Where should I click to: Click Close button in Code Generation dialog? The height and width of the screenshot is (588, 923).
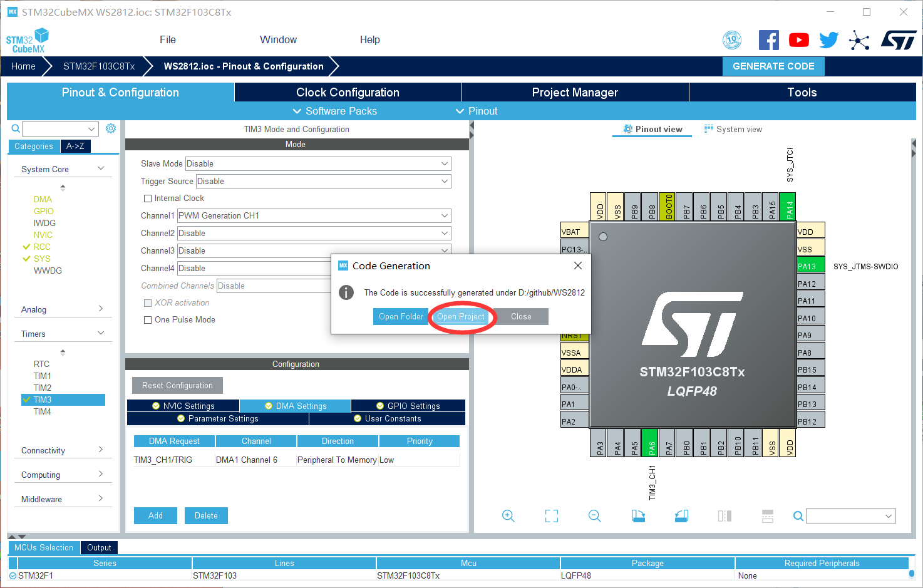pos(521,316)
